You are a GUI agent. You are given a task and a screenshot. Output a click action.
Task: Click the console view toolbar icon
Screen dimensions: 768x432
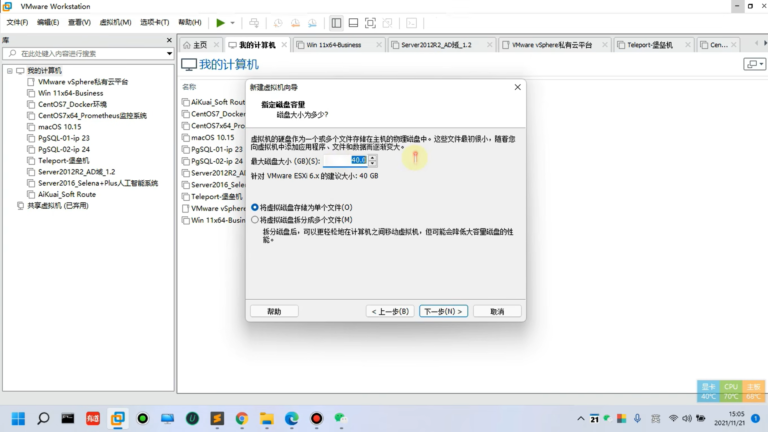(x=411, y=23)
